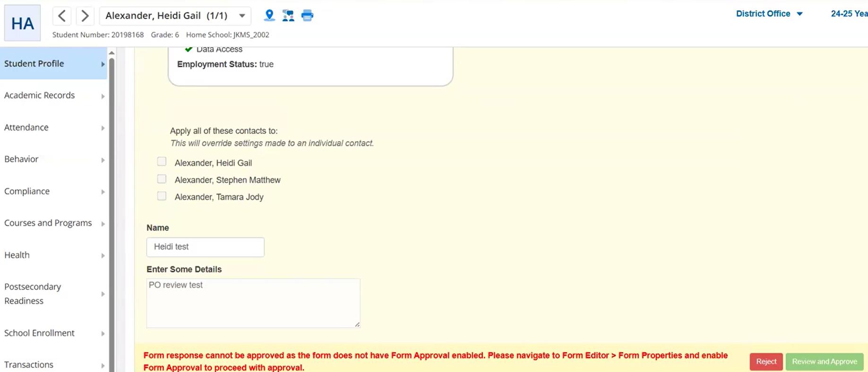This screenshot has width=868, height=372.
Task: Open the student contacts people icon
Action: coord(288,16)
